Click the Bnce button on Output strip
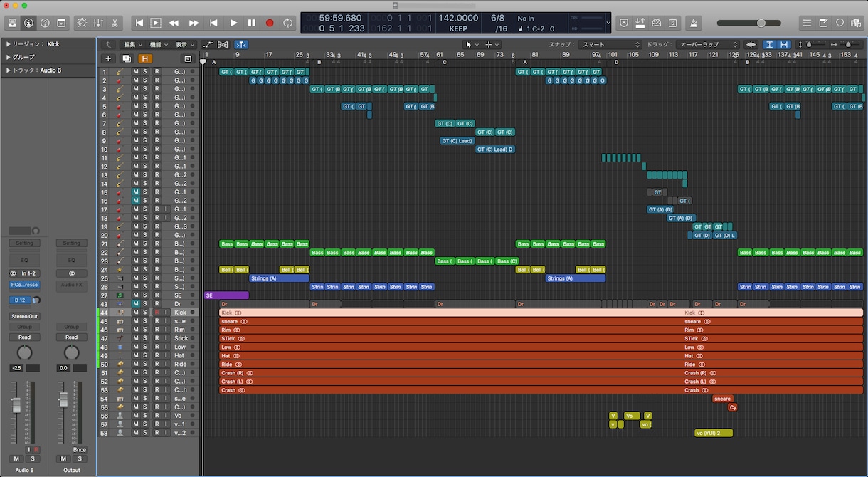This screenshot has width=868, height=477. pos(80,450)
